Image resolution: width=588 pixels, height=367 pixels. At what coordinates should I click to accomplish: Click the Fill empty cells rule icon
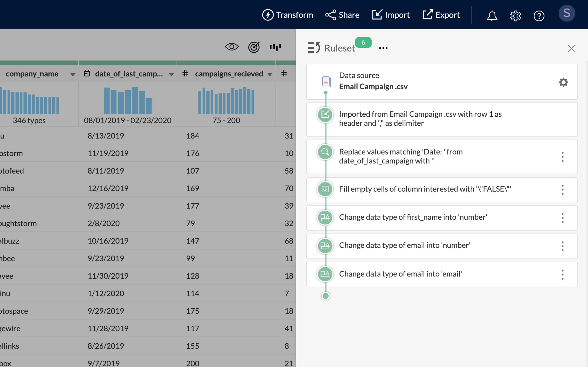tap(325, 189)
